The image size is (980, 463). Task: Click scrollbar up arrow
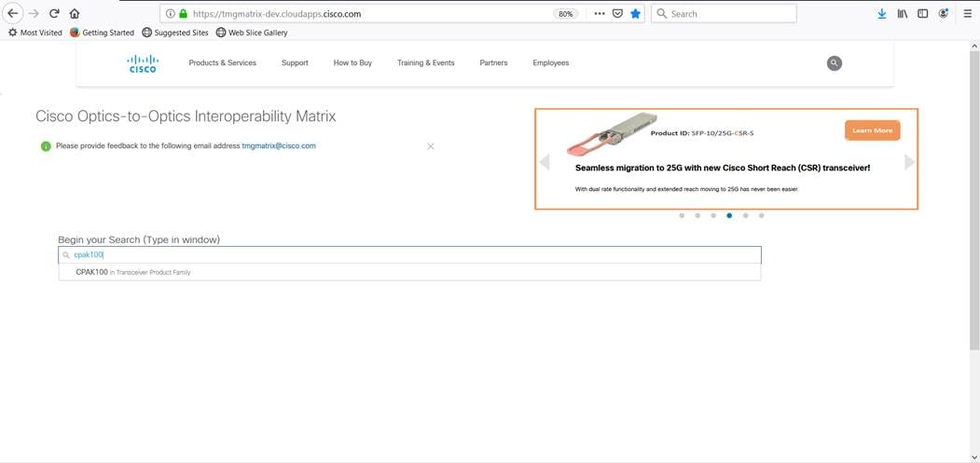click(x=974, y=46)
